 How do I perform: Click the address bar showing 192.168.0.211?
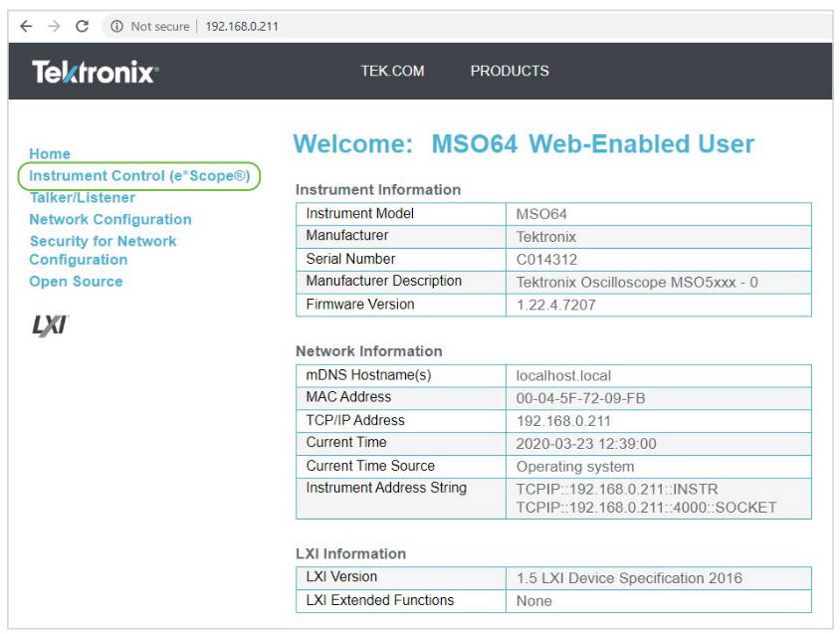[242, 26]
